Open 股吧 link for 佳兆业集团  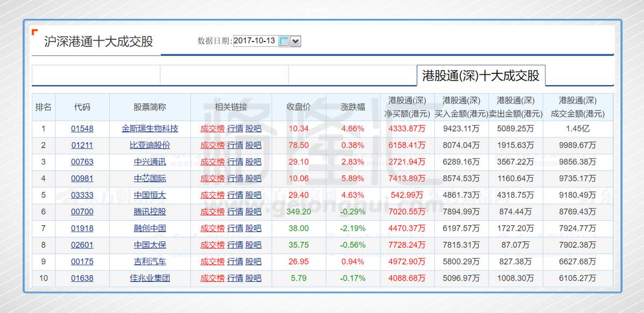(253, 279)
